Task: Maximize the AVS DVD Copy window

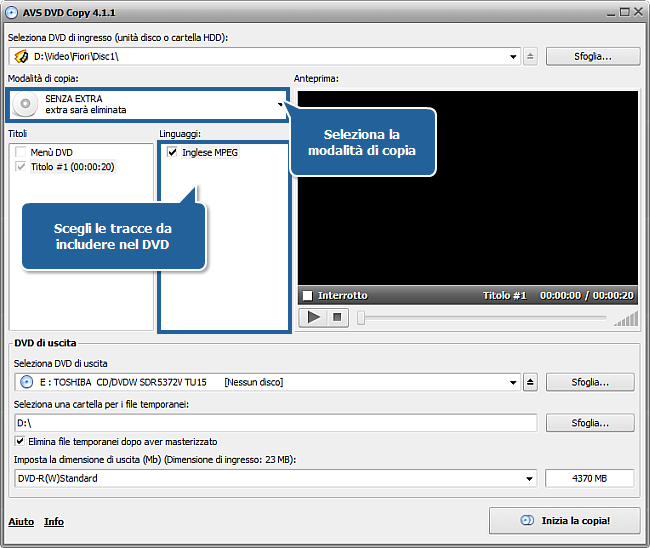Action: tap(624, 12)
